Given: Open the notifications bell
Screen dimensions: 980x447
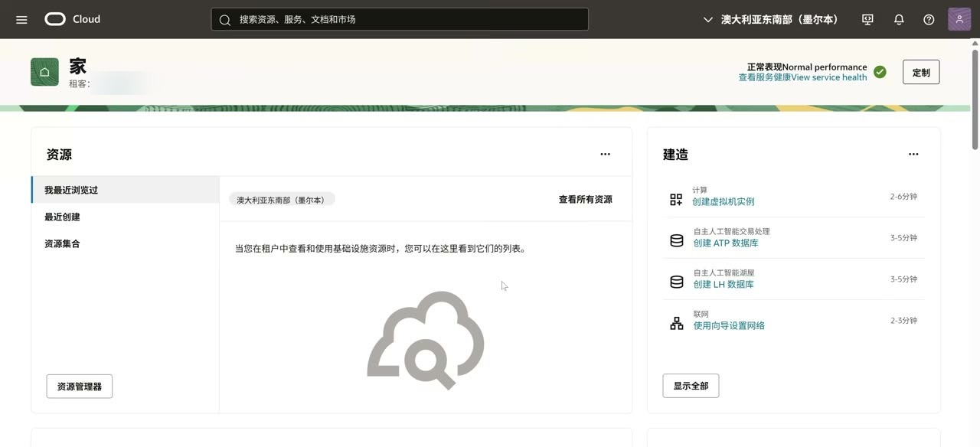Looking at the screenshot, I should pos(899,19).
